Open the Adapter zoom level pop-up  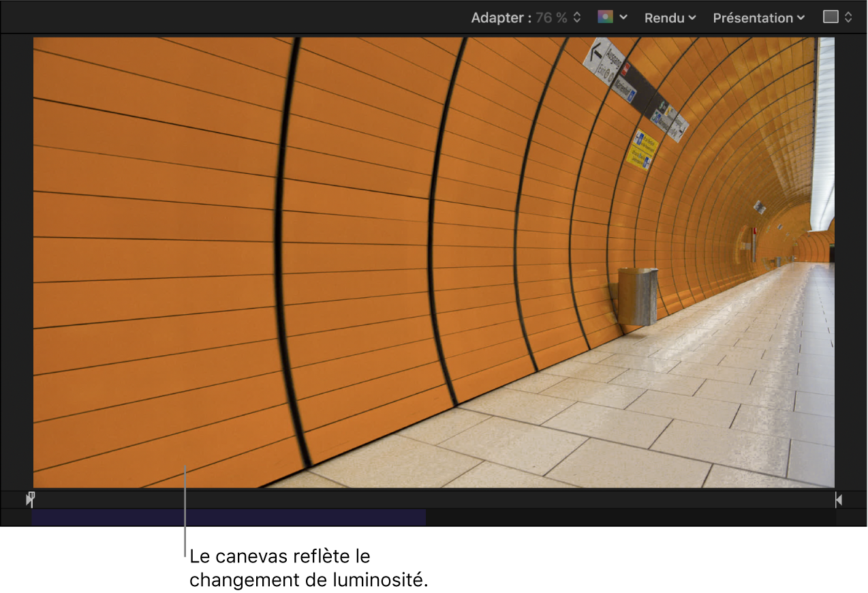(526, 18)
